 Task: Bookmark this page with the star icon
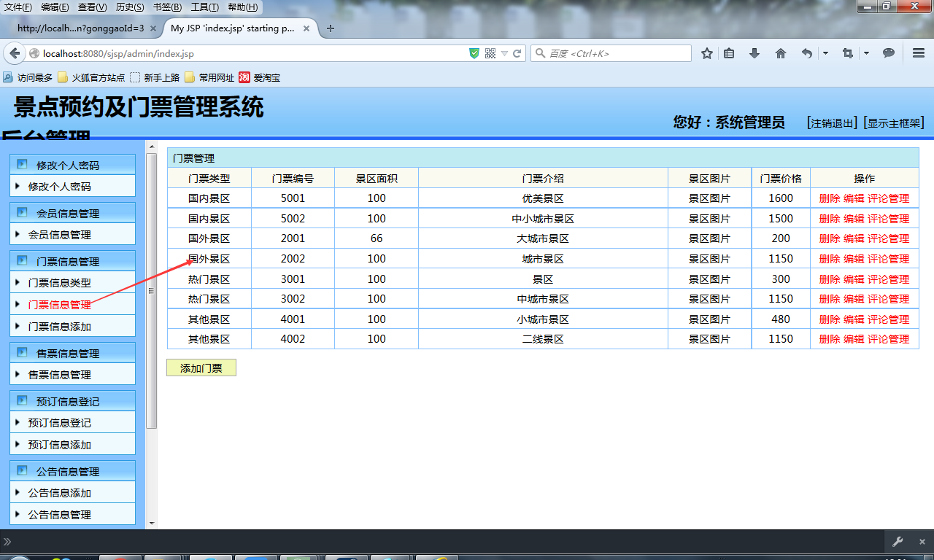click(x=706, y=53)
